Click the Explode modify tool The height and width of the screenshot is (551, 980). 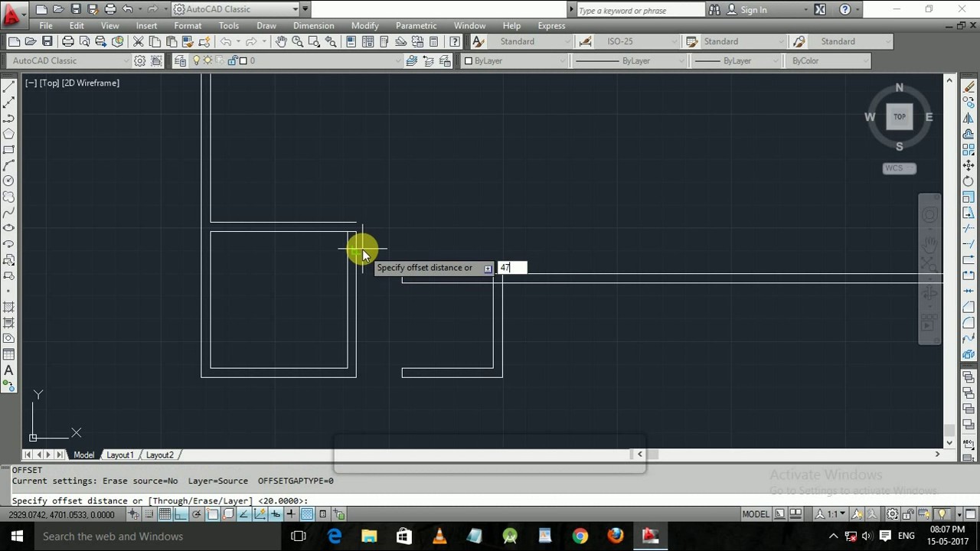tap(969, 354)
